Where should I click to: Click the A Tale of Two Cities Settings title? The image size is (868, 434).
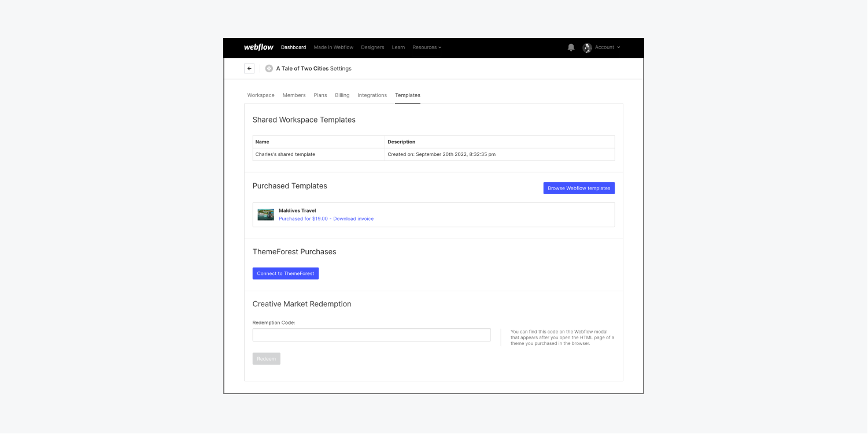point(314,68)
